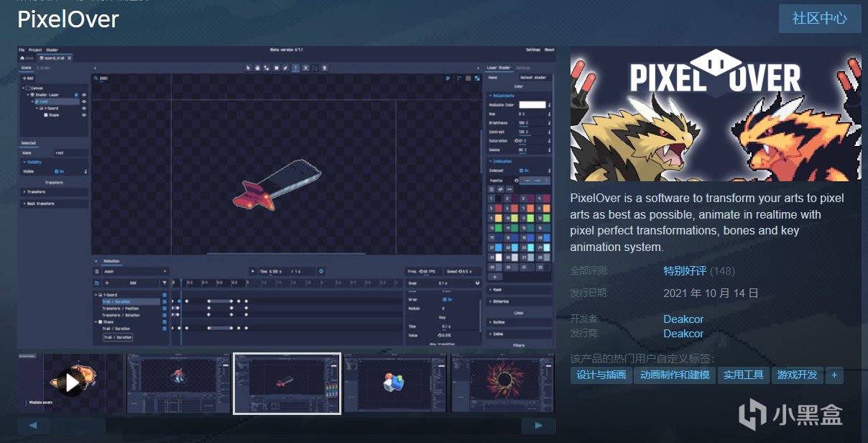Viewport: 868px width, 443px height.
Task: Click the 动画制作和建模 tag
Action: point(675,375)
